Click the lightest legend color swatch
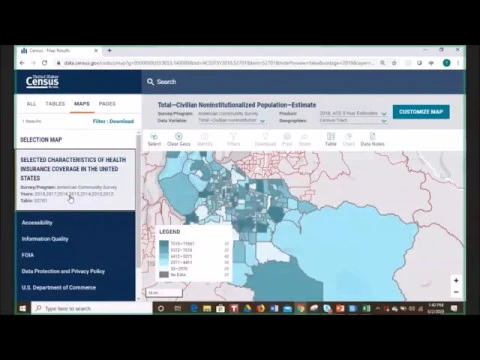The height and width of the screenshot is (360, 480). 164,269
